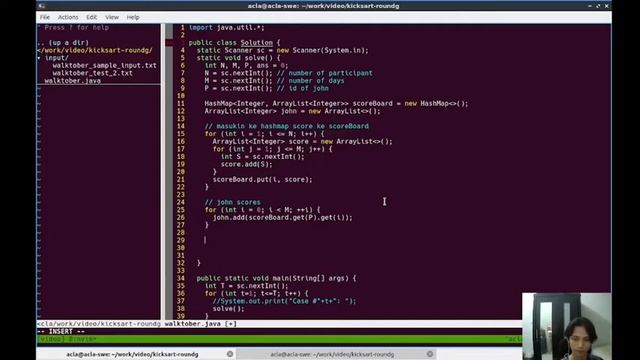The height and width of the screenshot is (360, 640).
Task: Click 'Solution' class name on line 3
Action: 256,42
